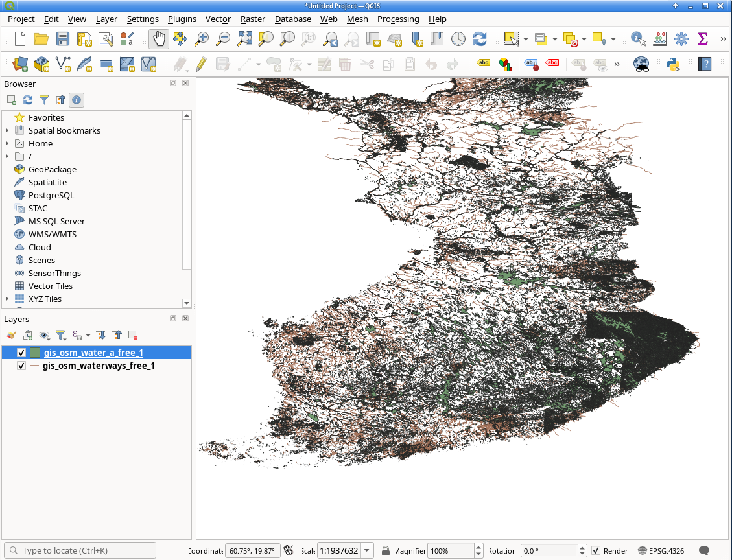Toggle visibility of the gis_osm_waterways_free_1 layer

tap(21, 366)
